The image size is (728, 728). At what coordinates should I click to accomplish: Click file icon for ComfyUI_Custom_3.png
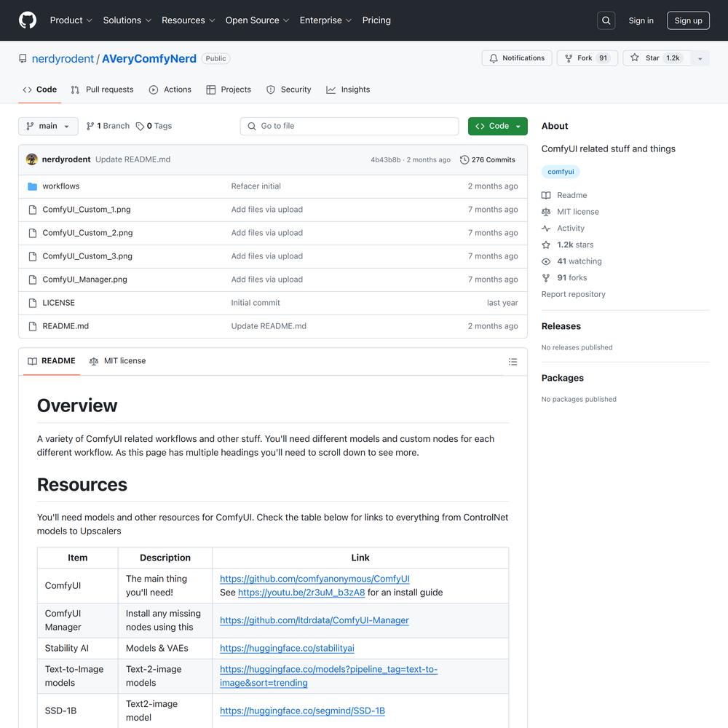click(33, 256)
